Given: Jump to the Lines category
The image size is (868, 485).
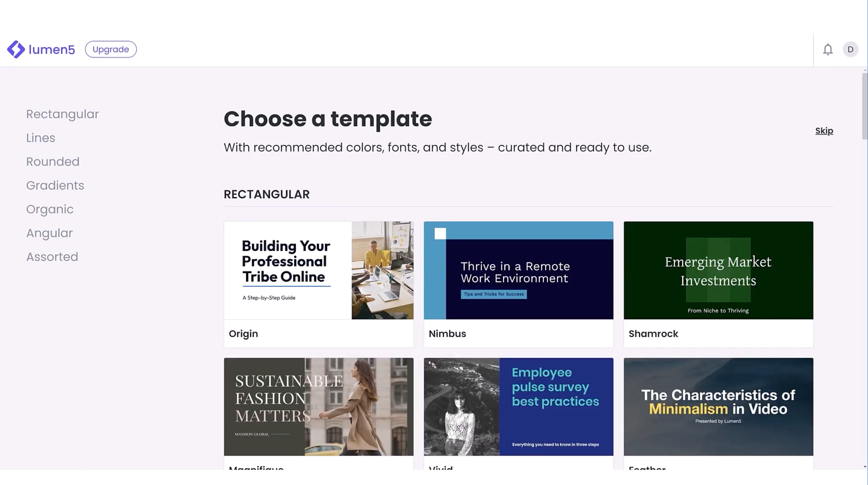Looking at the screenshot, I should 41,138.
